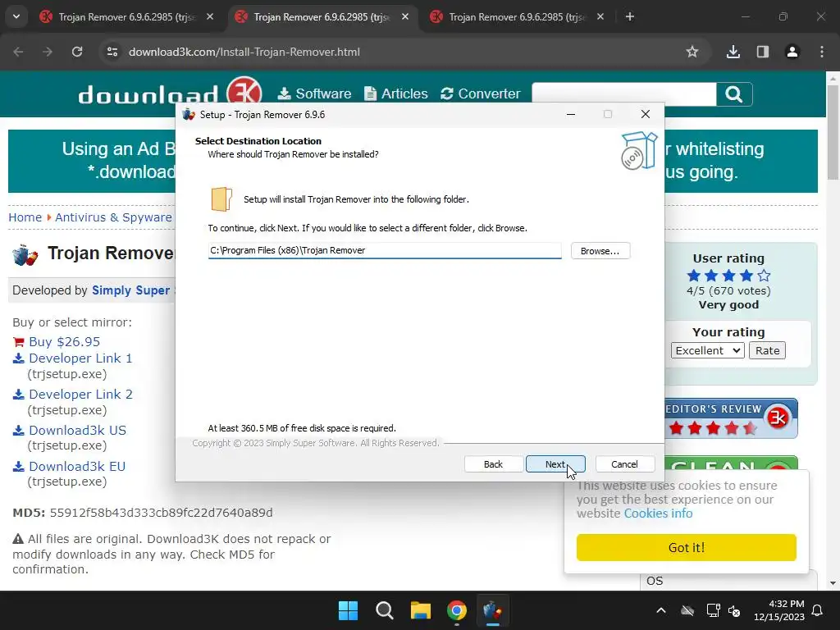This screenshot has width=840, height=630.
Task: View site information icon in address bar
Action: coord(112,52)
